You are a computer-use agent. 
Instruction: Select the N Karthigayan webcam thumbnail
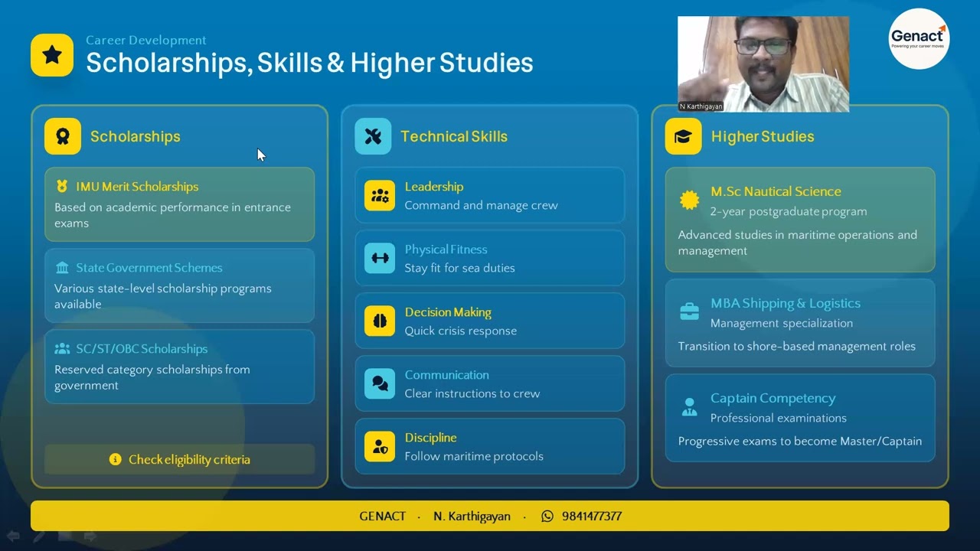[x=763, y=64]
